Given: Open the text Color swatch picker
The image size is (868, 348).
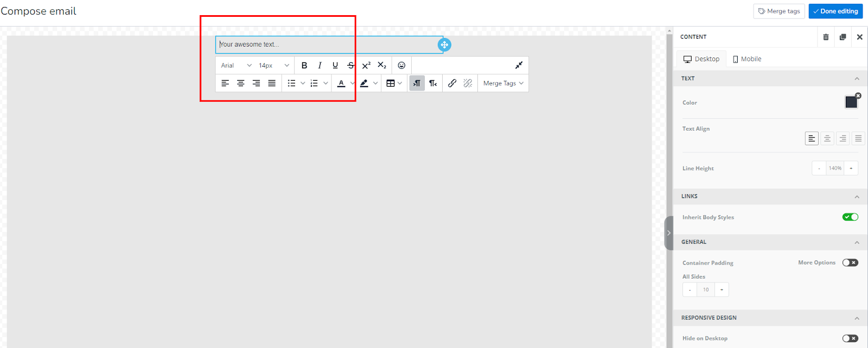Looking at the screenshot, I should pyautogui.click(x=851, y=102).
